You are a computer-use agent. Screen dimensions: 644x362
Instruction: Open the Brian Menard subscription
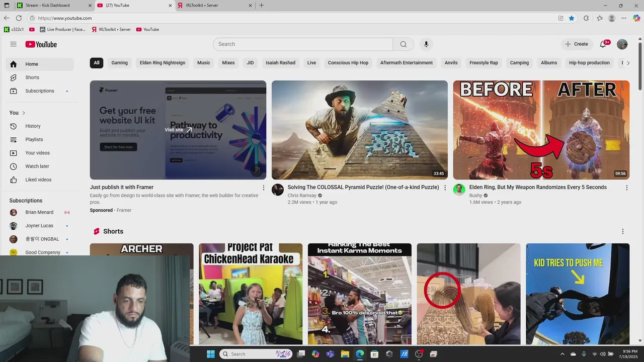40,212
